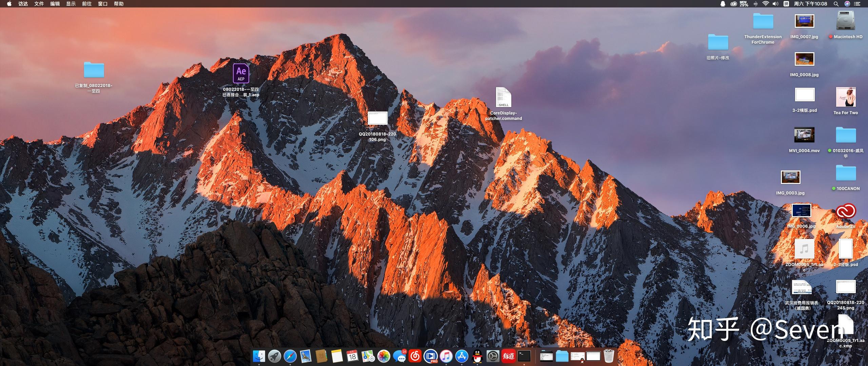Open the Wi-Fi status menu

point(766,4)
